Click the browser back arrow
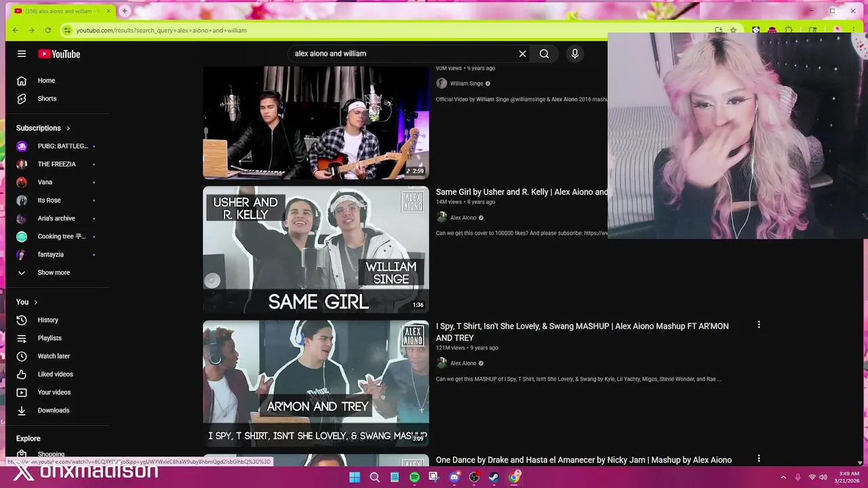Screen dimensions: 868x488 click(x=16, y=30)
